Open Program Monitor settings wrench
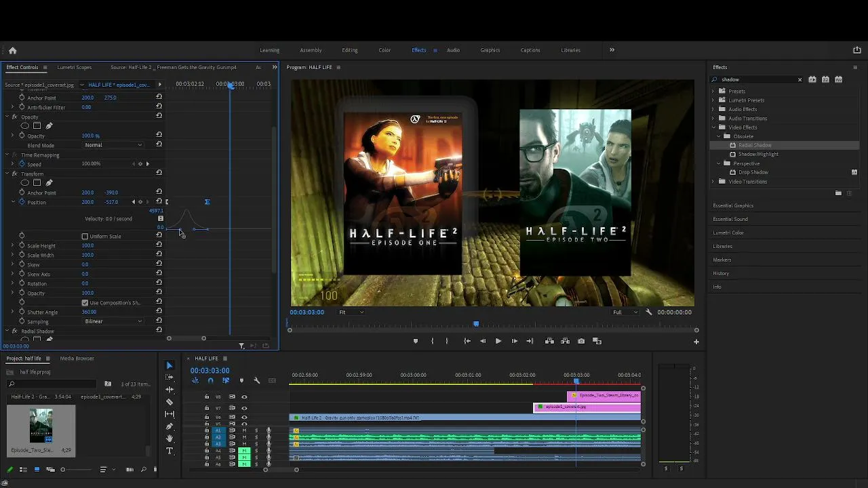The image size is (868, 488). (x=649, y=312)
